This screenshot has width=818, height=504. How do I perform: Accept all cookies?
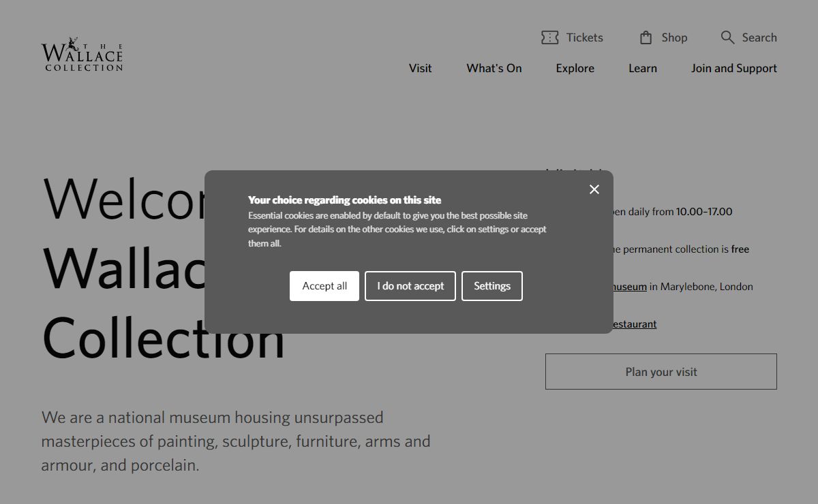click(324, 286)
